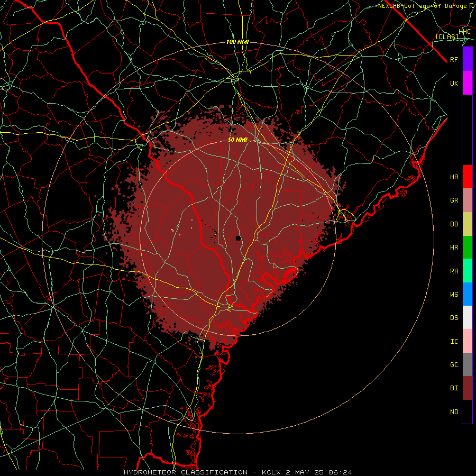Image resolution: width=476 pixels, height=476 pixels.
Task: Click the HYDROMETEOR CLASSIFICATION title text
Action: 186,472
